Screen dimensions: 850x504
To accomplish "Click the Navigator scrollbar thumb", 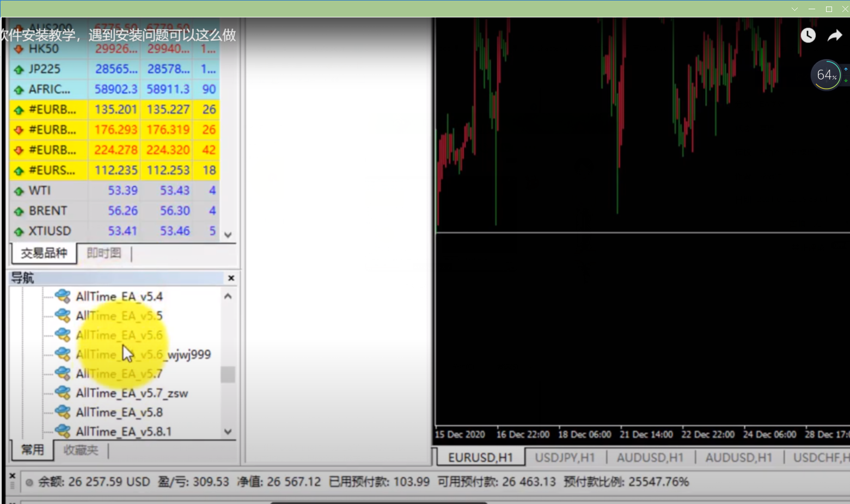I will click(228, 374).
